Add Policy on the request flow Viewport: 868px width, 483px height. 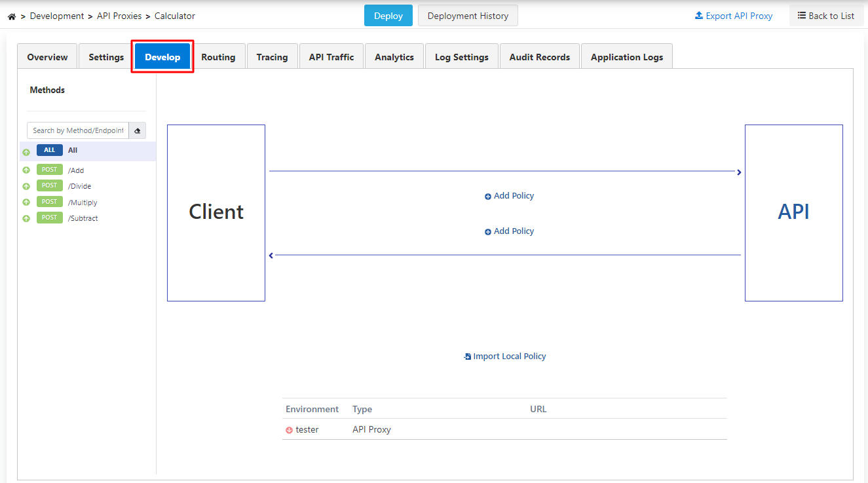[510, 196]
